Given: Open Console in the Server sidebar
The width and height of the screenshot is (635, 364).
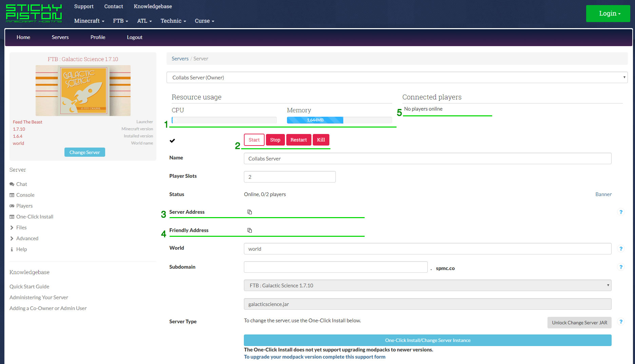Looking at the screenshot, I should pyautogui.click(x=25, y=195).
